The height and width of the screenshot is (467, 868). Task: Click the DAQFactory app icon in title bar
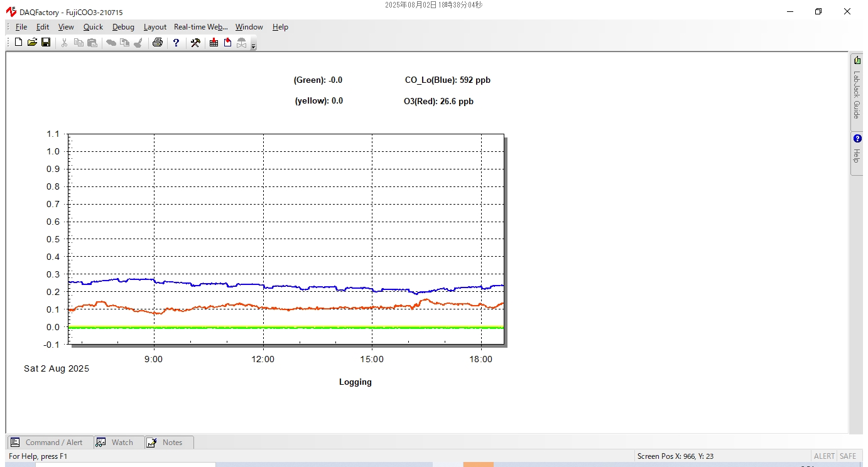11,11
